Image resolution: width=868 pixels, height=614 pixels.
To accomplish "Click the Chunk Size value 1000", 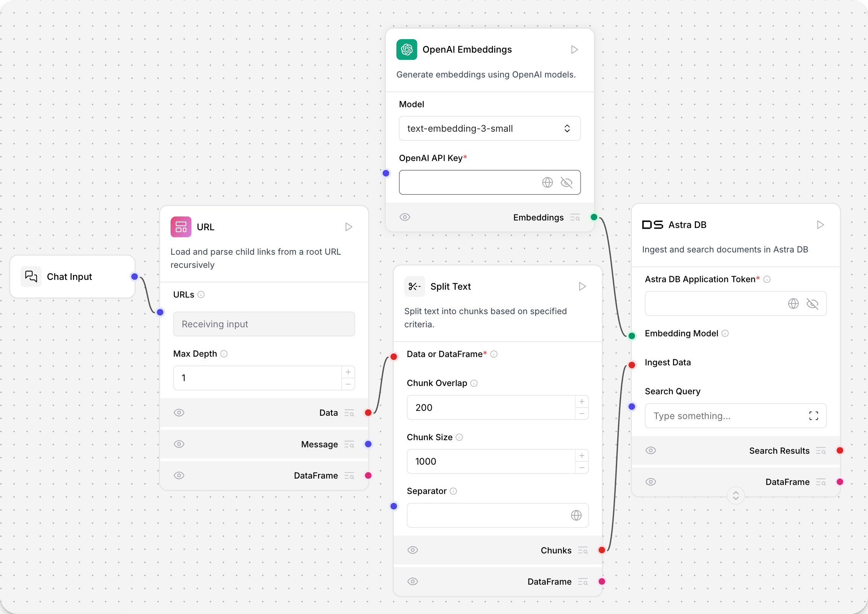I will tap(426, 461).
